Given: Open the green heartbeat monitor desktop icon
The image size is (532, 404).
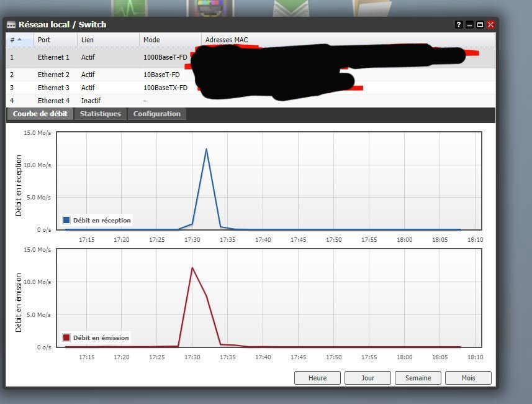Looking at the screenshot, I should point(130,8).
